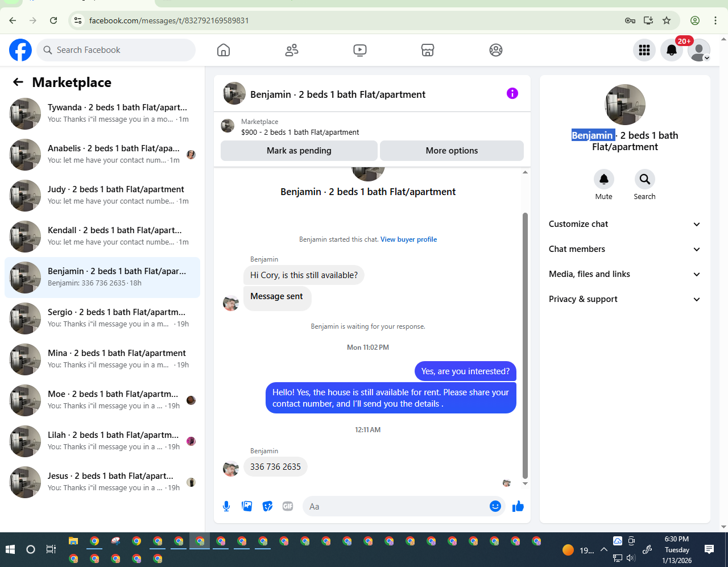728x567 pixels.
Task: Click install app icon in address bar
Action: [648, 20]
